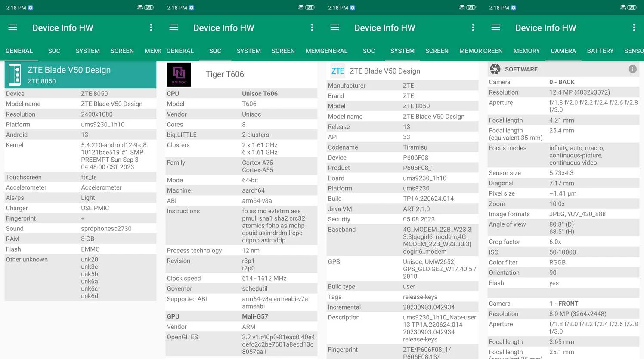Switch to SOC tab in second screen
This screenshot has width=644, height=359.
(x=215, y=51)
